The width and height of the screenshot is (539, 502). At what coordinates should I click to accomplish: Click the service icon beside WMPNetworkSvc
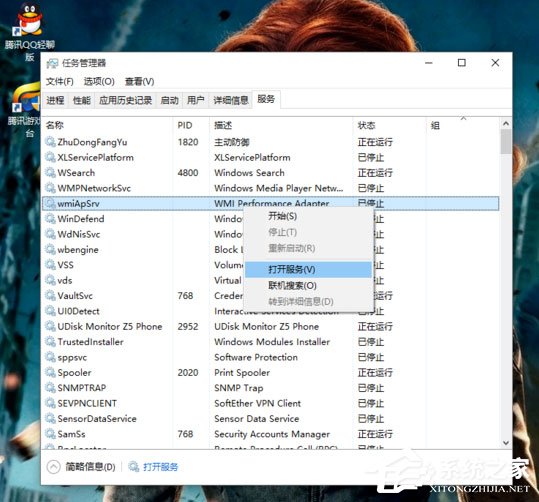[x=50, y=188]
